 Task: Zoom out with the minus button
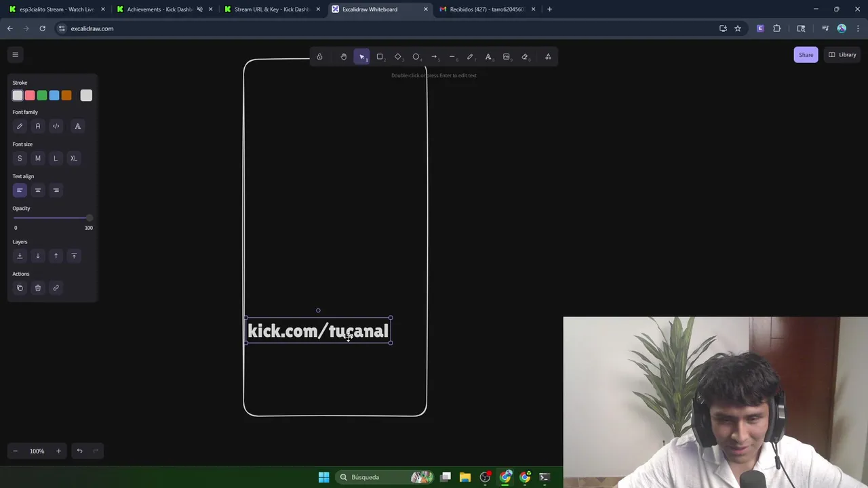(16, 451)
